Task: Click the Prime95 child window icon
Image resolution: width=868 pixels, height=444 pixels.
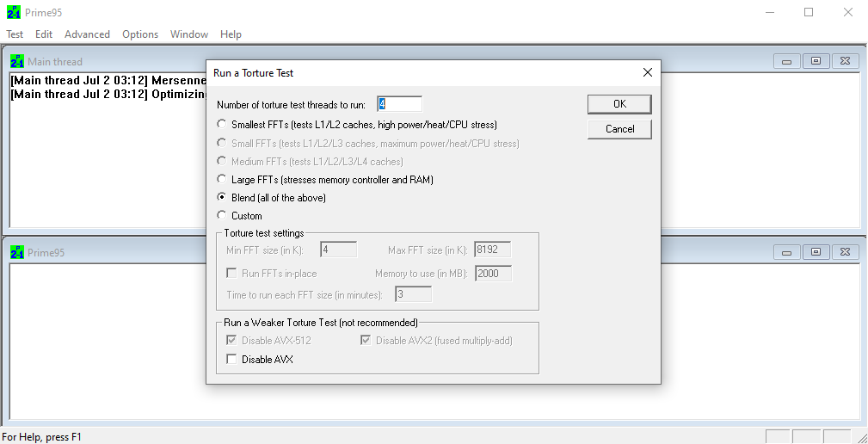Action: [x=17, y=252]
